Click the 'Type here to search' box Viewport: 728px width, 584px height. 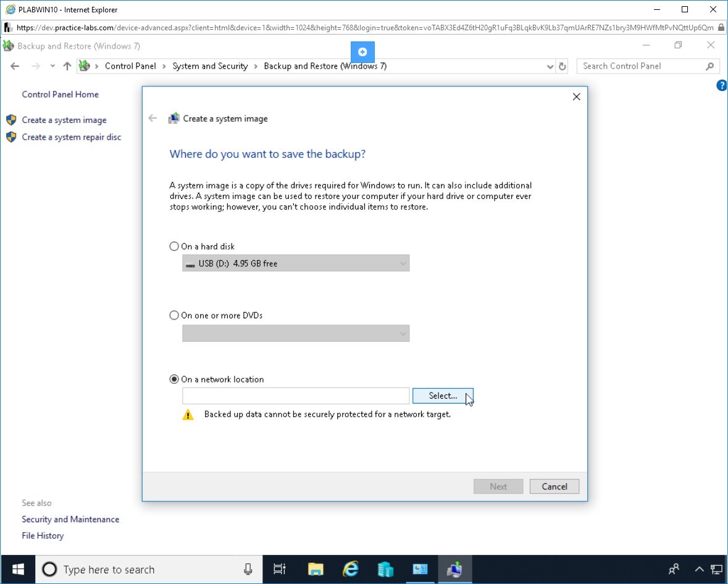(149, 569)
